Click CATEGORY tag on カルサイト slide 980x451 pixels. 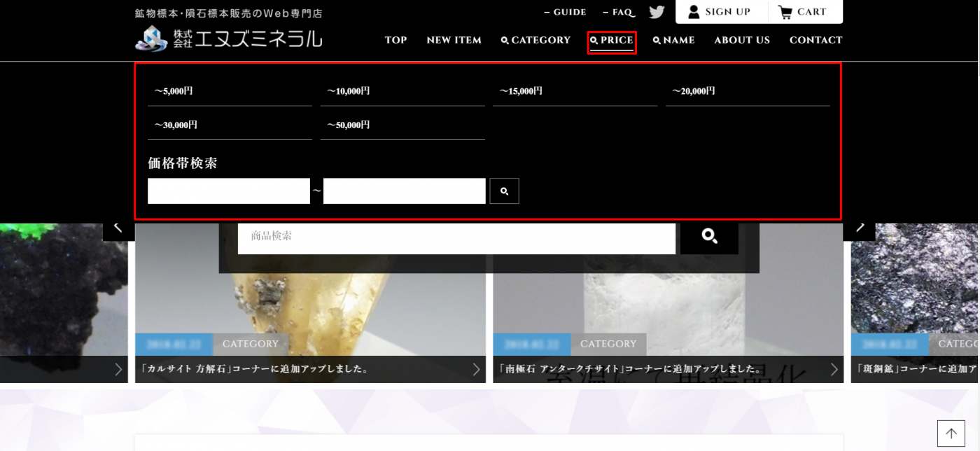pos(250,344)
